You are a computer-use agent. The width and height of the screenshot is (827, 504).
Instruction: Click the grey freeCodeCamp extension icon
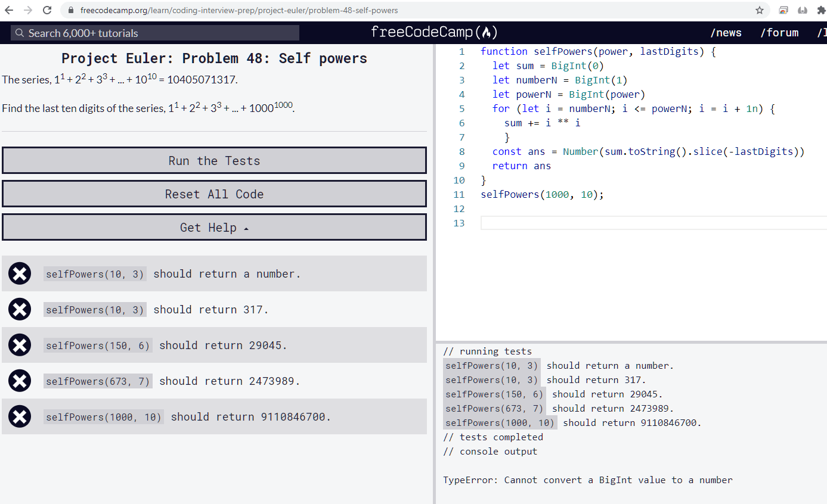(803, 10)
